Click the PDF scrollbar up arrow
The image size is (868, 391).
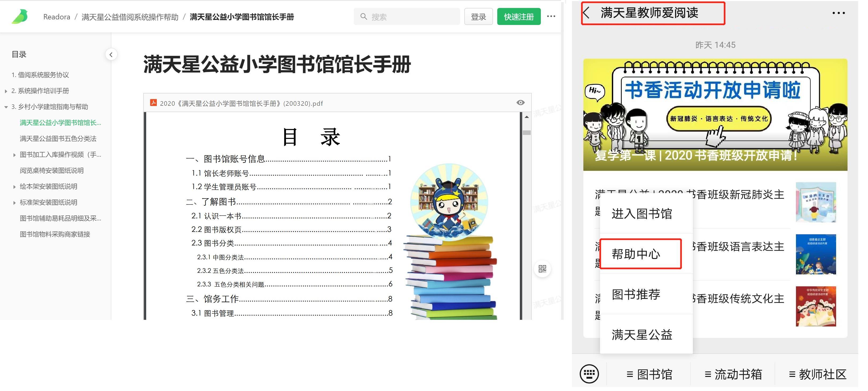pyautogui.click(x=527, y=117)
